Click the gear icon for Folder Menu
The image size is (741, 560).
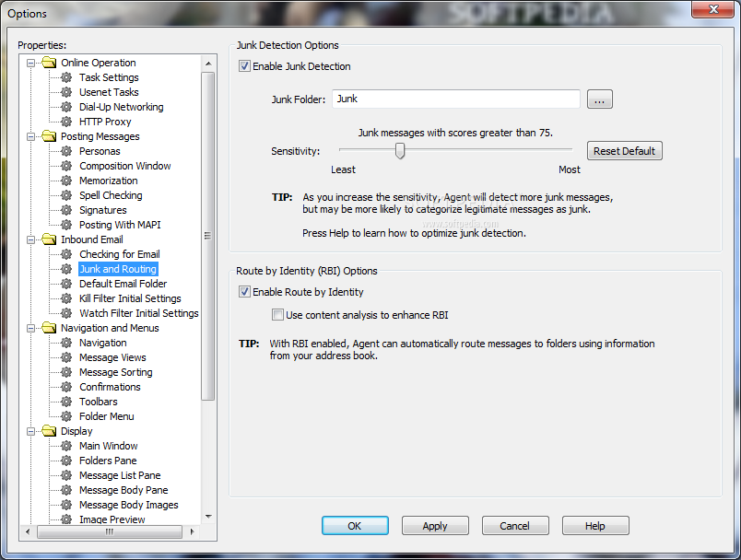click(66, 416)
